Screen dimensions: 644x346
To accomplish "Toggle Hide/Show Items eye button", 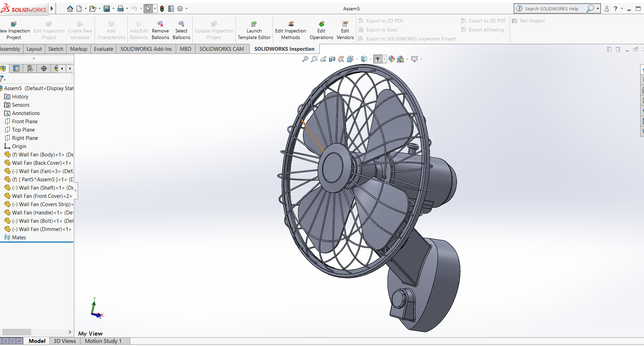I will pos(378,59).
